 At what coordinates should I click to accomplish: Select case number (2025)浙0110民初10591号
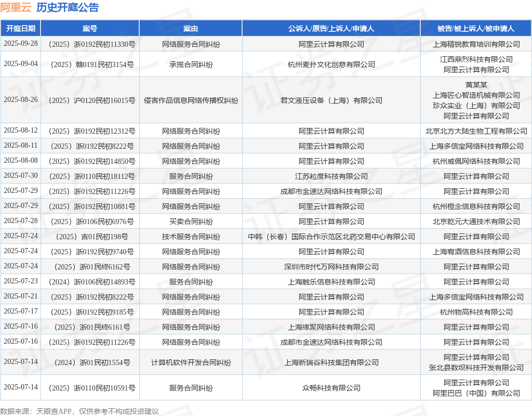tap(90, 388)
